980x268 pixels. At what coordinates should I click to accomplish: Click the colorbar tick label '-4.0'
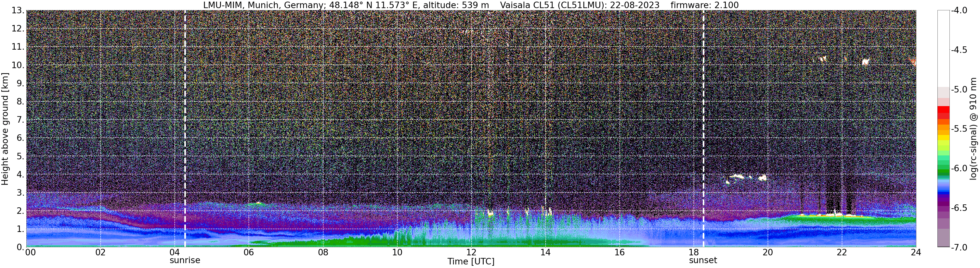click(959, 10)
